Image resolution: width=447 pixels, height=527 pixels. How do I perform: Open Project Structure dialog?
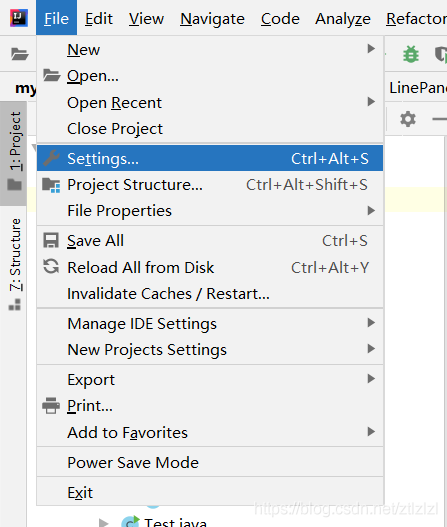click(210, 185)
